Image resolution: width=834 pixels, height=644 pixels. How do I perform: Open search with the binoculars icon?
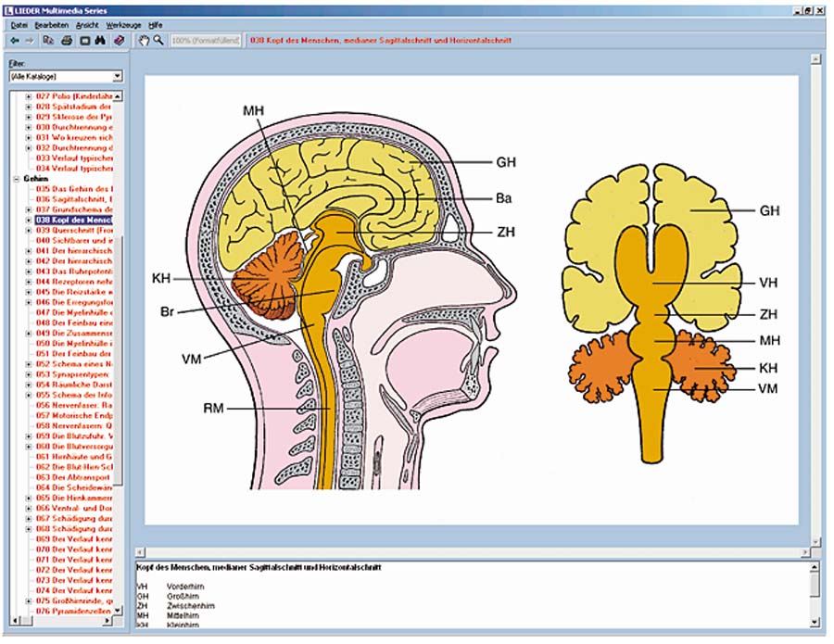[x=101, y=41]
